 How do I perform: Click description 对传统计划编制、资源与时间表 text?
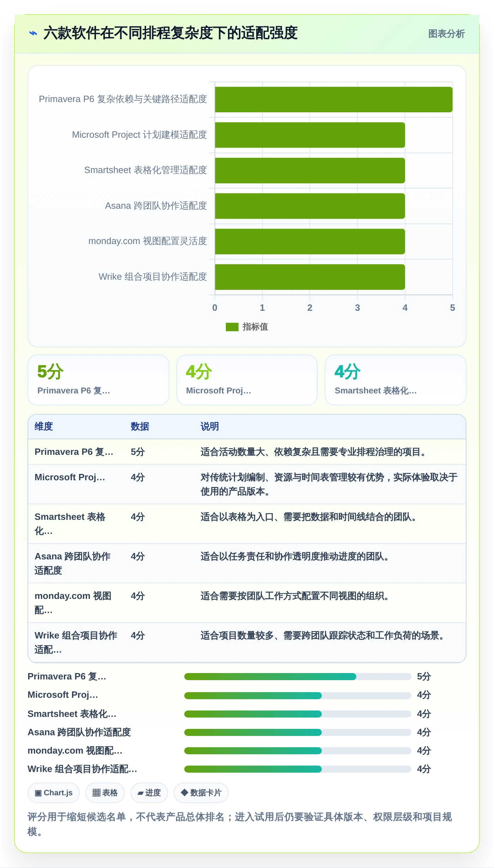329,484
